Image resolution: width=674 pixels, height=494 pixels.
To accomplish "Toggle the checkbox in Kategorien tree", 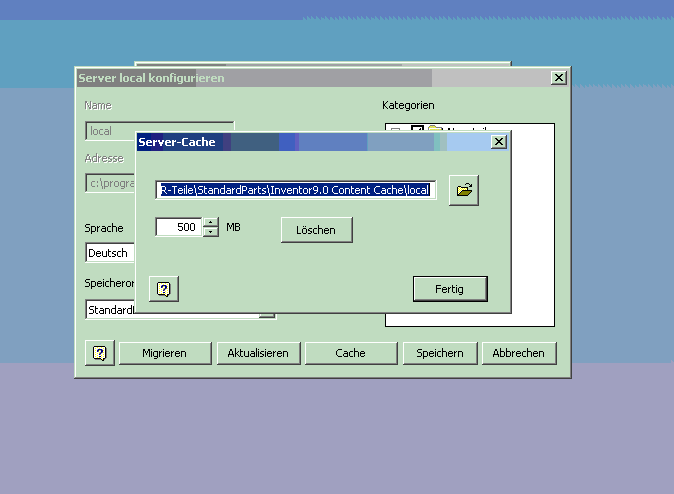I will pyautogui.click(x=417, y=128).
